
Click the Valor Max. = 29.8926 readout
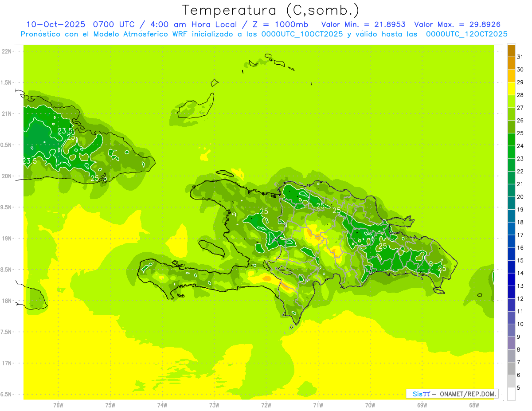(x=457, y=24)
